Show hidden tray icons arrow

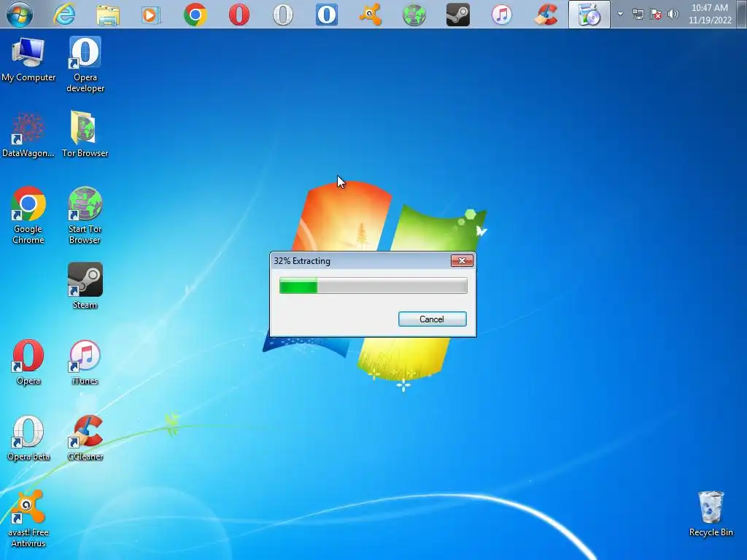point(620,14)
